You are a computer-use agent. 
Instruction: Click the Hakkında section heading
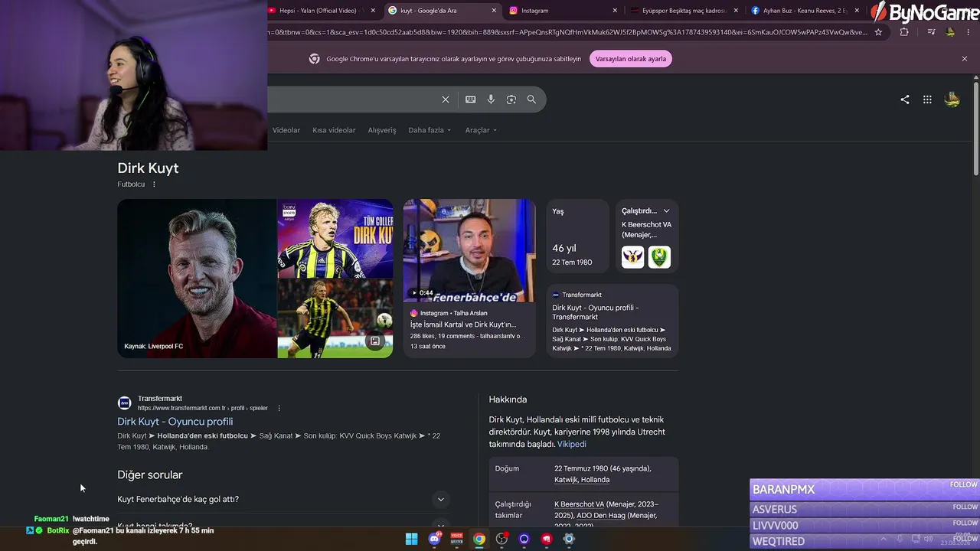coord(508,399)
